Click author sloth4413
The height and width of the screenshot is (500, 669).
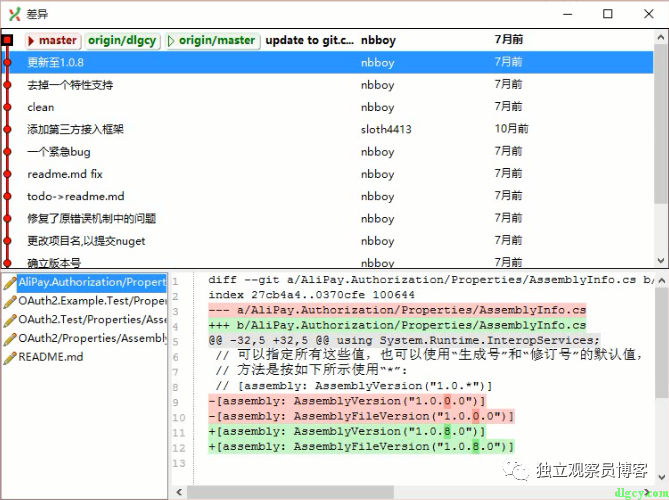tap(386, 129)
